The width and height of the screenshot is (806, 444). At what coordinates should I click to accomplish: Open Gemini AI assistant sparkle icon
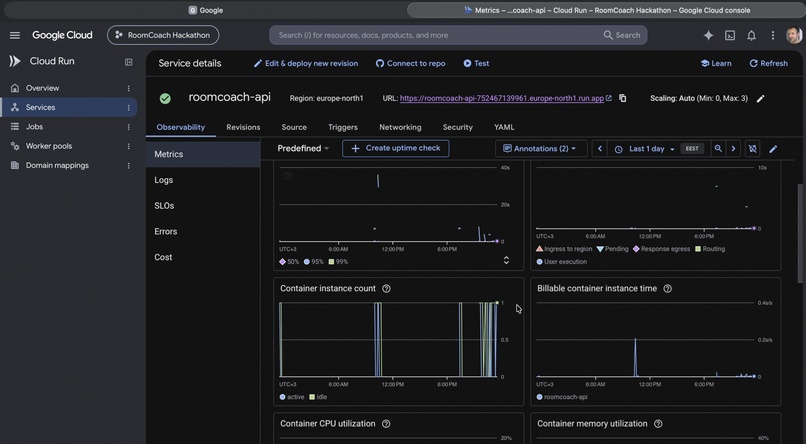click(708, 35)
